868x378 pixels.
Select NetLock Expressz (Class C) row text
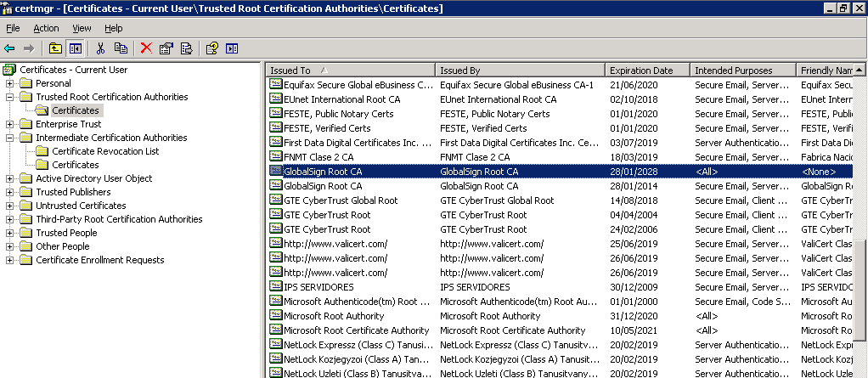click(358, 345)
